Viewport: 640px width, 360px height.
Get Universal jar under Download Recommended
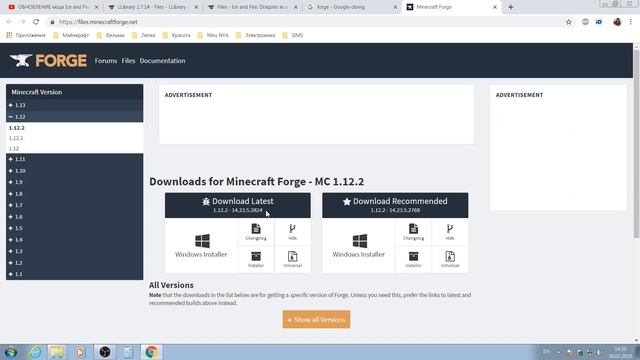[x=450, y=259]
